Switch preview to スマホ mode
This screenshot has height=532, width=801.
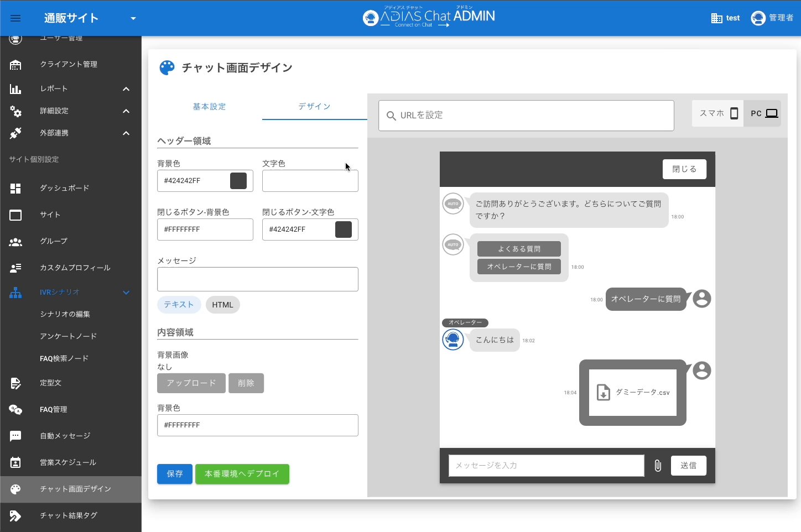pyautogui.click(x=718, y=113)
